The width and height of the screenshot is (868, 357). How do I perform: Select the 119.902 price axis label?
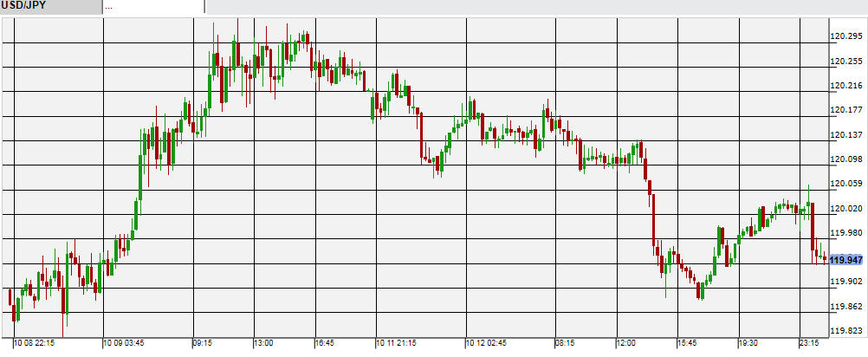tap(846, 282)
